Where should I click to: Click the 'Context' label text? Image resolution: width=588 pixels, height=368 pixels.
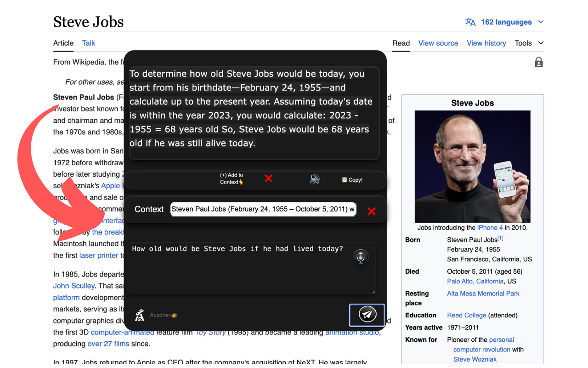(x=149, y=209)
